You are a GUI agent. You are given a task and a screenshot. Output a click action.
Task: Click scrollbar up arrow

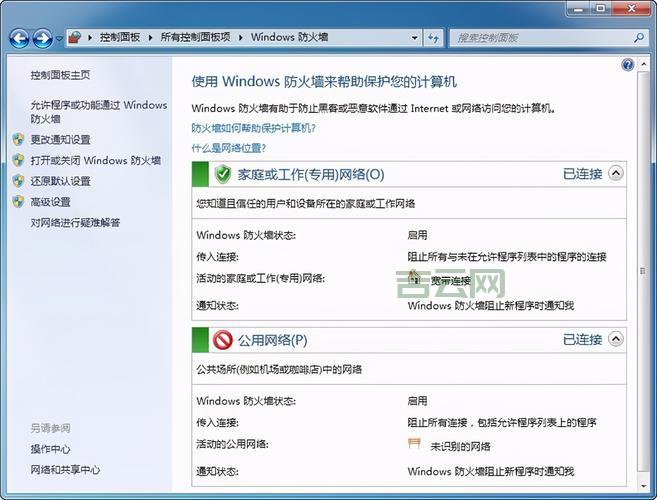click(643, 65)
